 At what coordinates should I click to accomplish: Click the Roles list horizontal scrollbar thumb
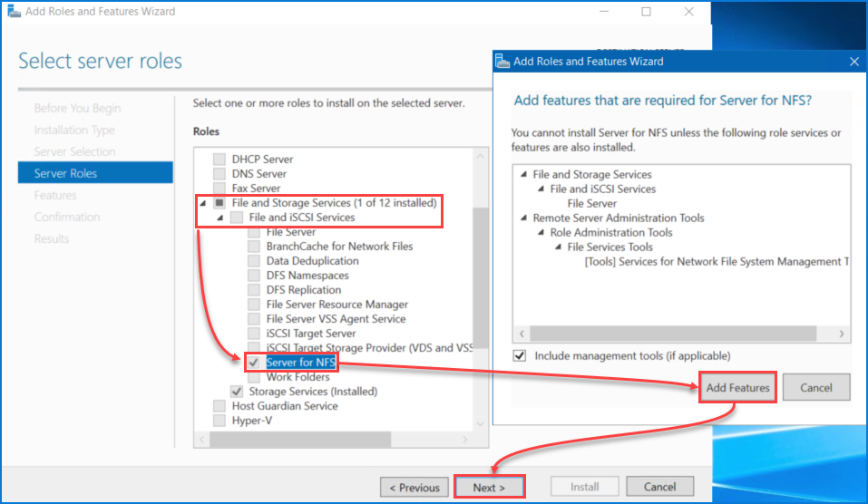[x=300, y=440]
